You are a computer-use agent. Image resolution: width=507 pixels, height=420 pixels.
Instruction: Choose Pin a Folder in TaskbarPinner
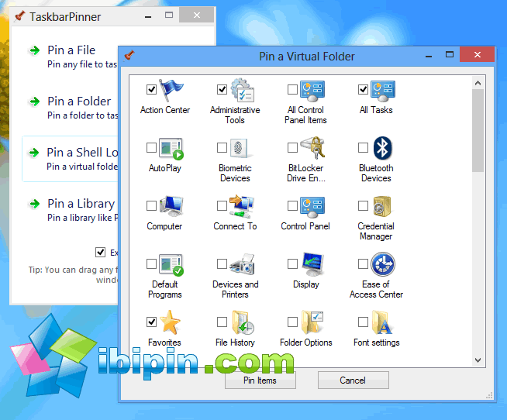(71, 108)
